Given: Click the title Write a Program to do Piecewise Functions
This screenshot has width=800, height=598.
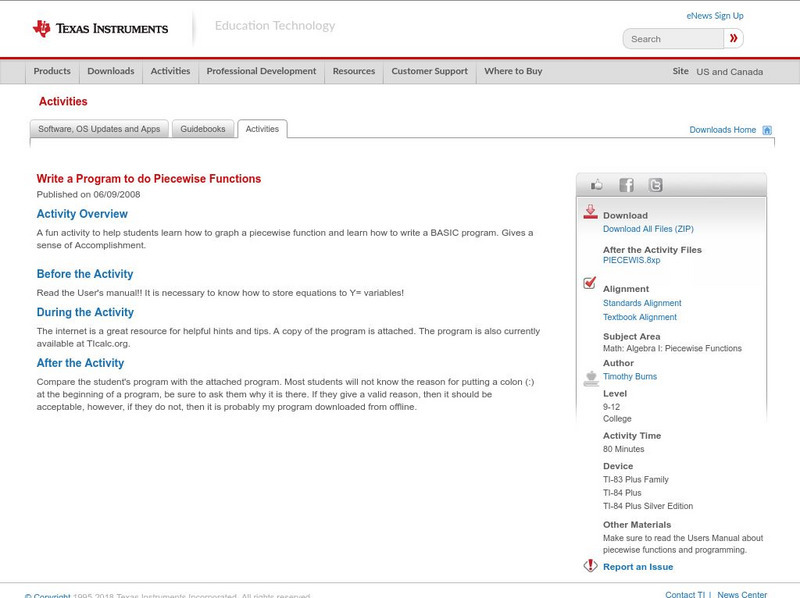Looking at the screenshot, I should tap(148, 179).
